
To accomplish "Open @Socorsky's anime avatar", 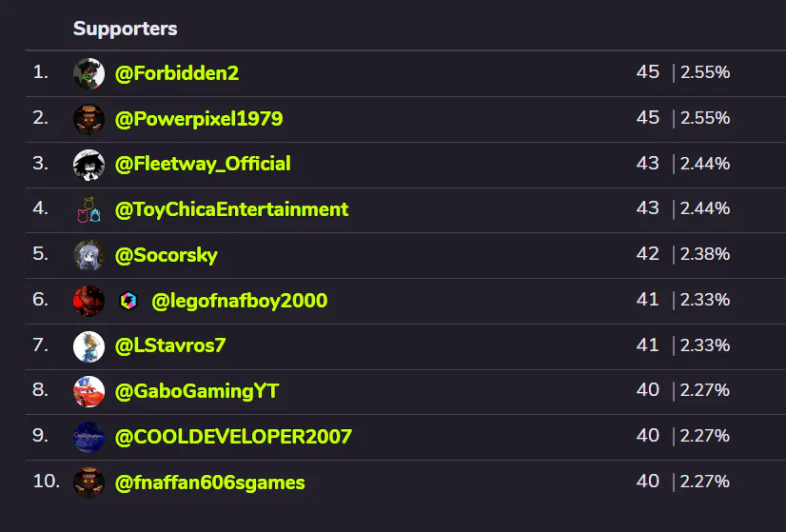I will (88, 255).
